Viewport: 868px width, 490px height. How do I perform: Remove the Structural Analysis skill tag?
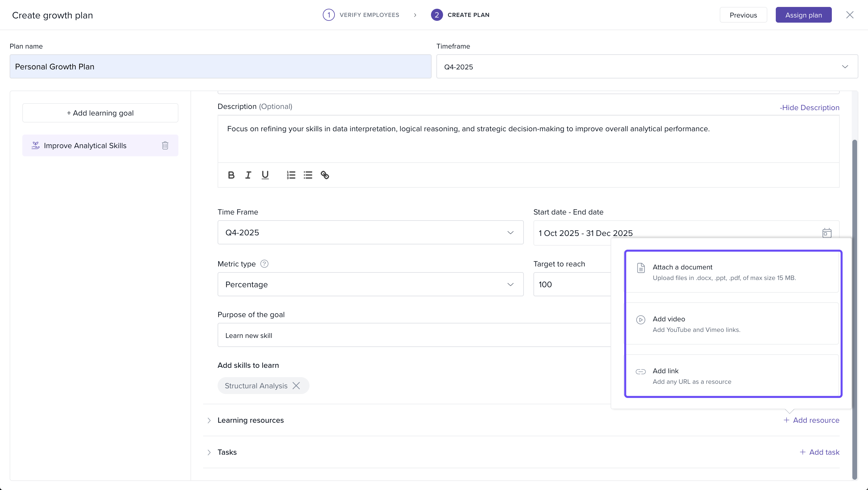tap(296, 386)
